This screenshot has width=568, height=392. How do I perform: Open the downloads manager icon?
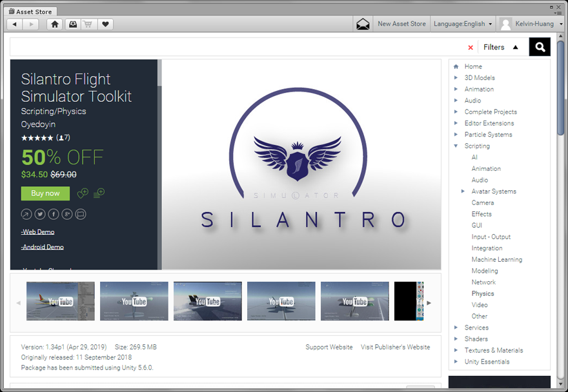73,24
